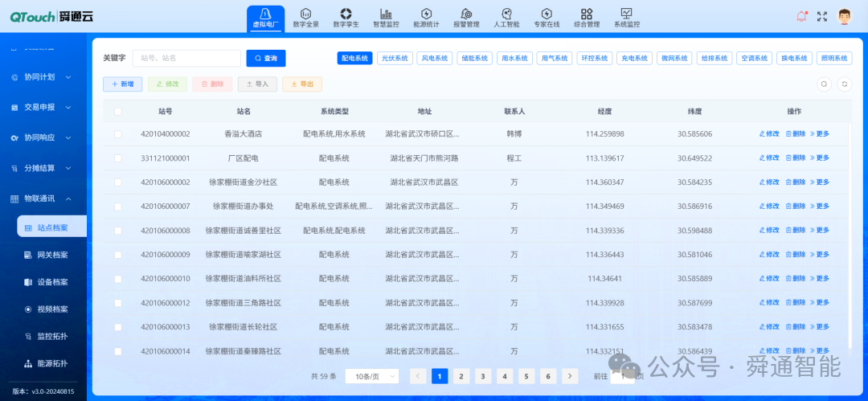
Task: Click the blue 查询 search button
Action: (x=266, y=58)
